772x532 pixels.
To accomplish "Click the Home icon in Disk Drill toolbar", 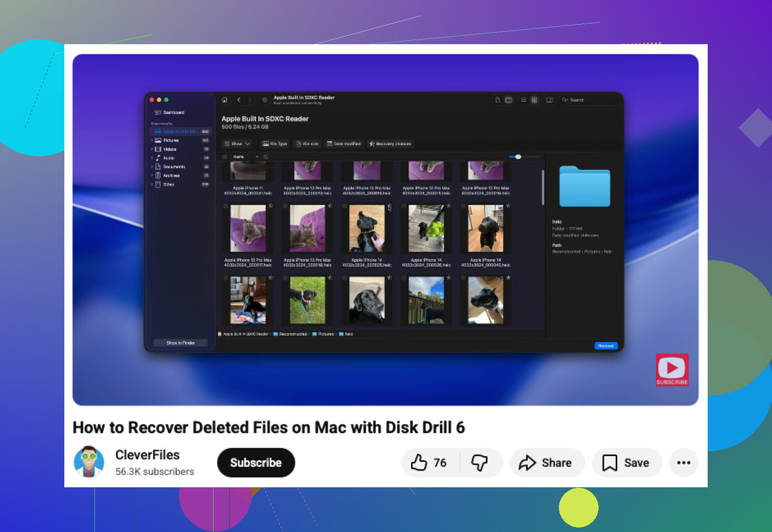I will [225, 100].
